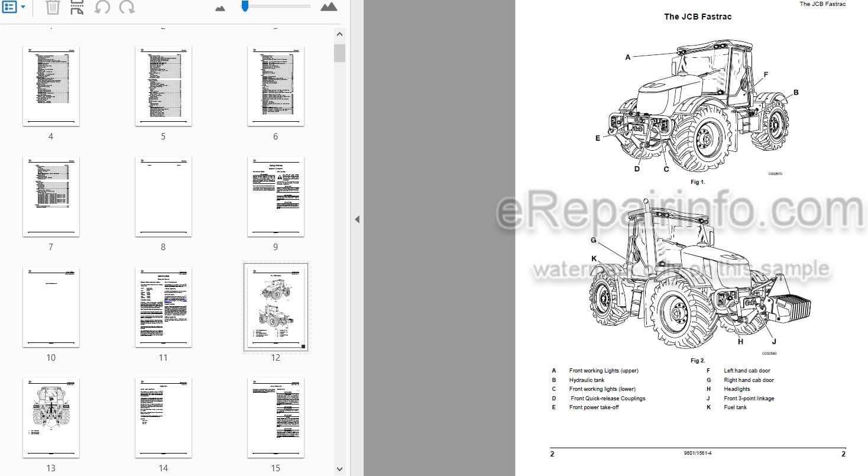This screenshot has height=476, width=868.
Task: Select page 13 thumbnail
Action: coord(51,417)
